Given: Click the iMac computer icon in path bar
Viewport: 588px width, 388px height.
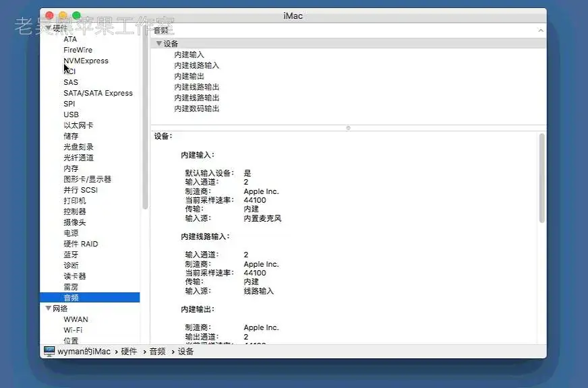Looking at the screenshot, I should click(49, 352).
